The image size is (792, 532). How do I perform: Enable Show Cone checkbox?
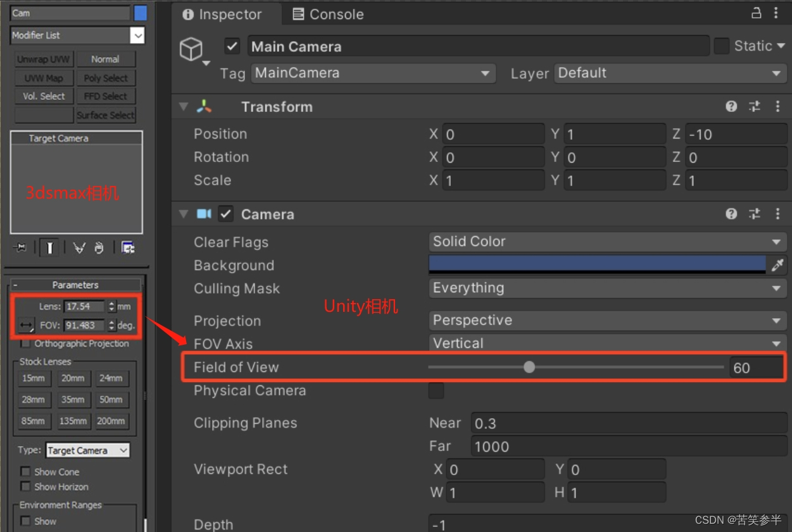tap(25, 471)
